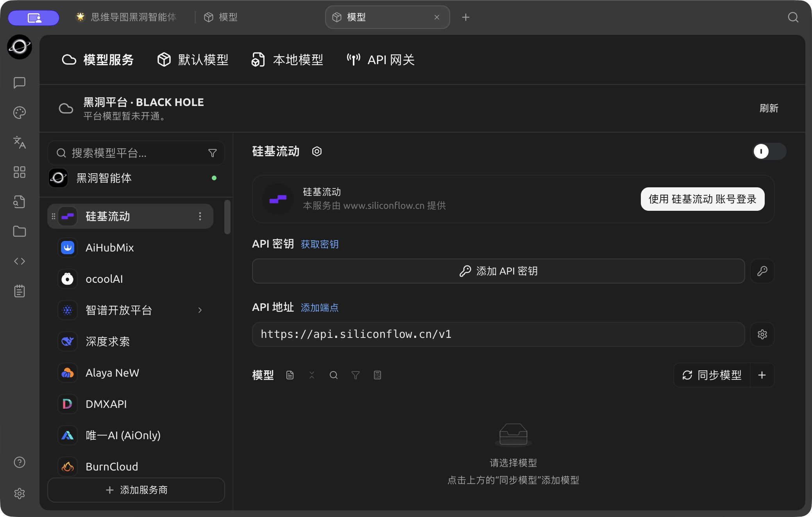Screen dimensions: 812x517
Task: Click the 添加端点 link
Action: click(320, 308)
